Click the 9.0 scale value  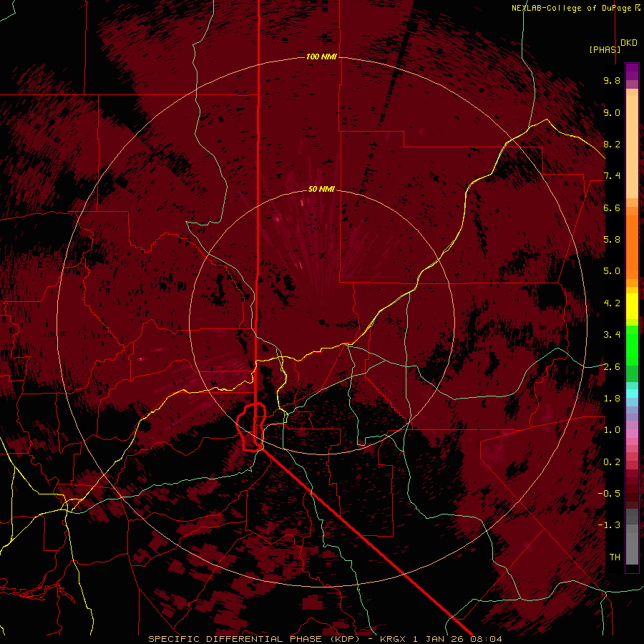612,112
